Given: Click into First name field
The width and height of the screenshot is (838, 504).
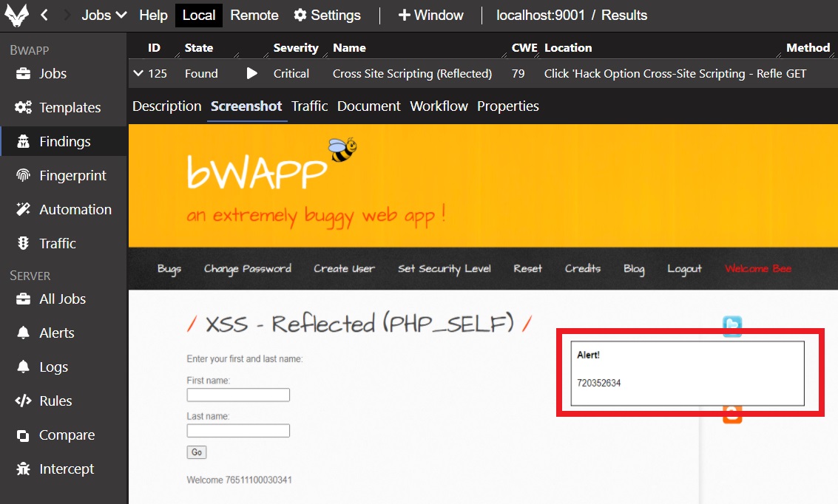Looking at the screenshot, I should click(x=238, y=395).
